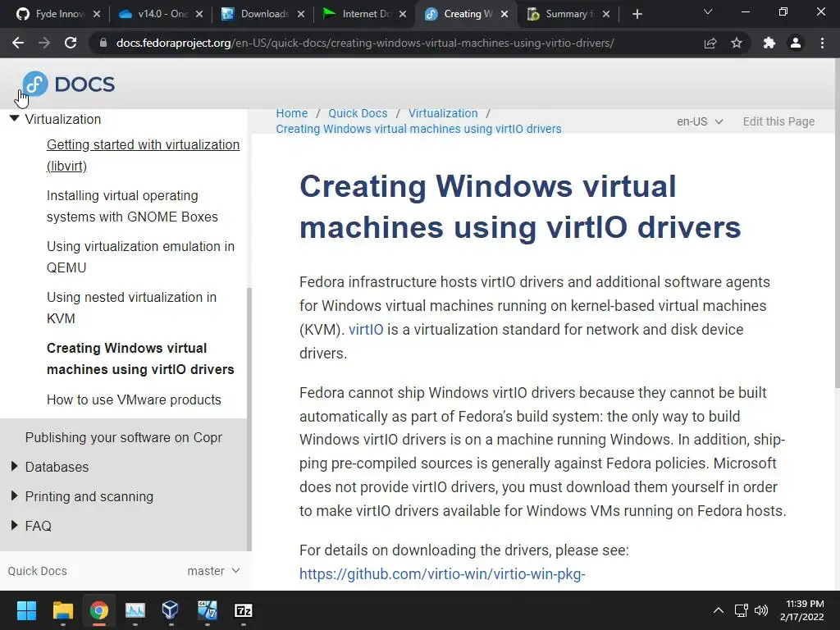
Task: Open a new browser tab
Action: [x=637, y=14]
